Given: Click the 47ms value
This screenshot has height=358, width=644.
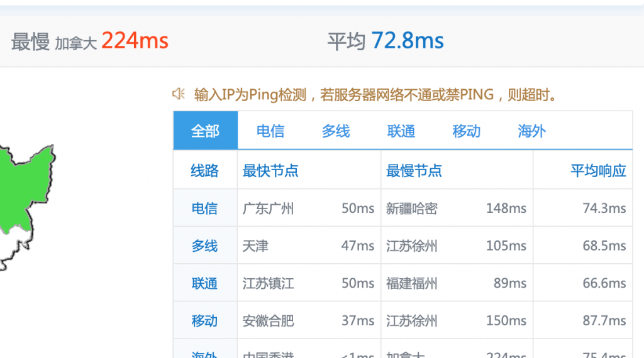Looking at the screenshot, I should click(358, 246).
